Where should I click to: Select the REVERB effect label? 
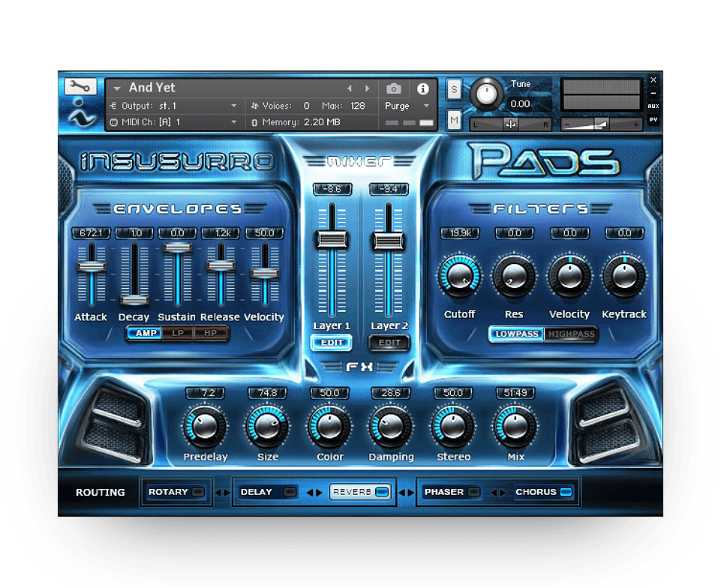coord(352,492)
